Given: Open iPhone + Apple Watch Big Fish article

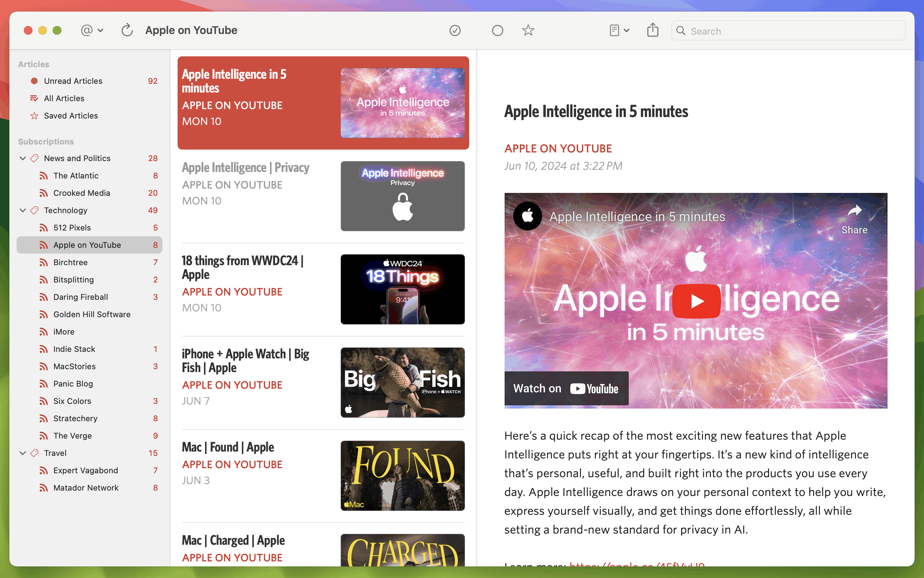Looking at the screenshot, I should pyautogui.click(x=323, y=383).
